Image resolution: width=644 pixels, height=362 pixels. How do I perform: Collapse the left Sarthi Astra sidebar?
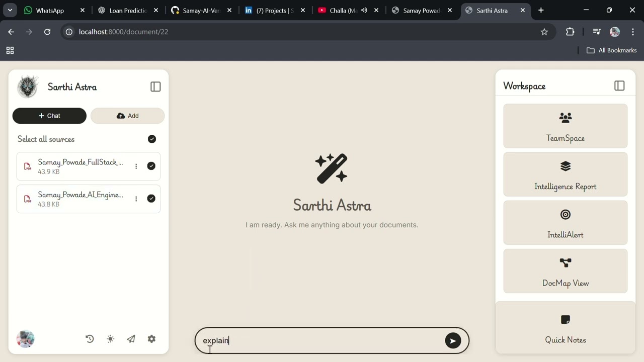(x=155, y=87)
